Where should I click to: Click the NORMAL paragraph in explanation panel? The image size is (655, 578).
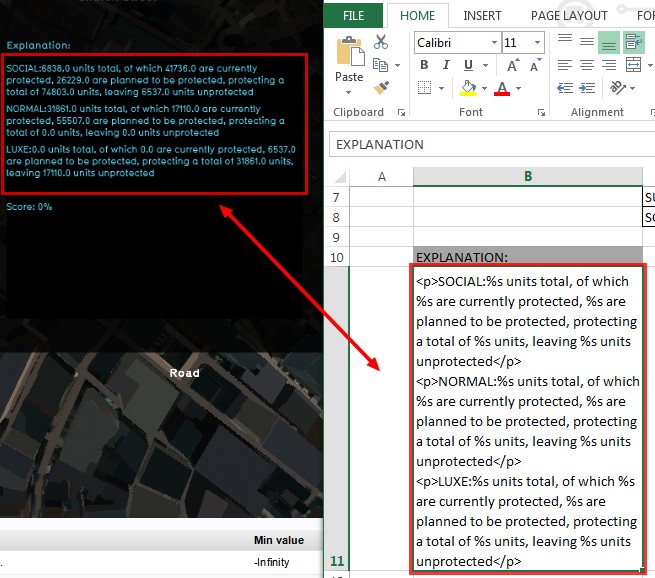click(x=145, y=121)
